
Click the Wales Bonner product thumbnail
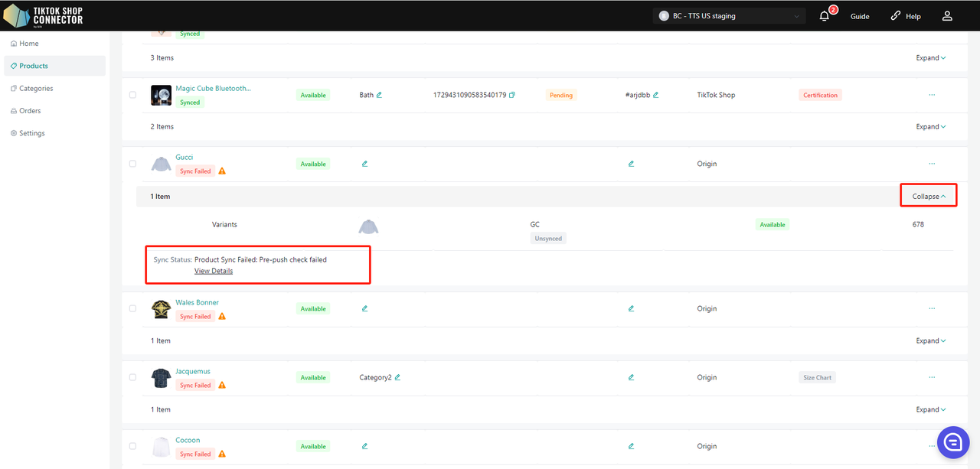click(x=161, y=309)
